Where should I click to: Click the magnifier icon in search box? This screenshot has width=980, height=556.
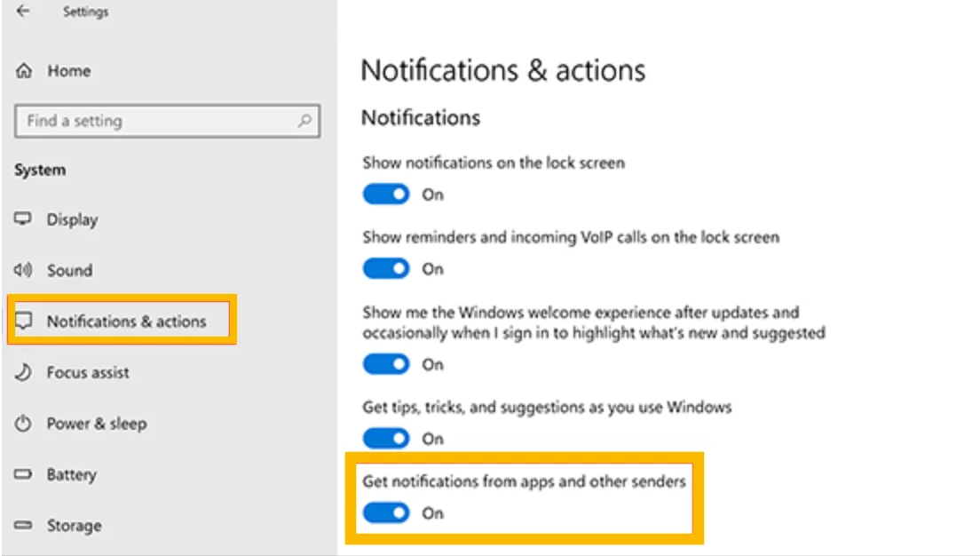[304, 120]
